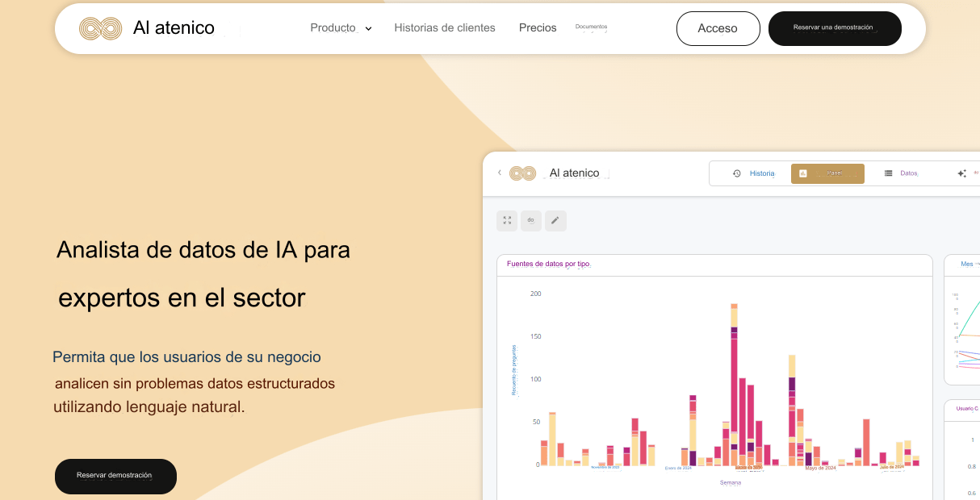The width and height of the screenshot is (980, 500).
Task: Switch to the Historia tab
Action: click(x=754, y=173)
